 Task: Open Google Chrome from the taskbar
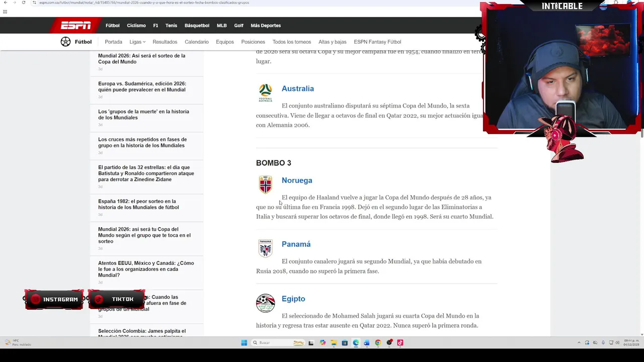378,343
